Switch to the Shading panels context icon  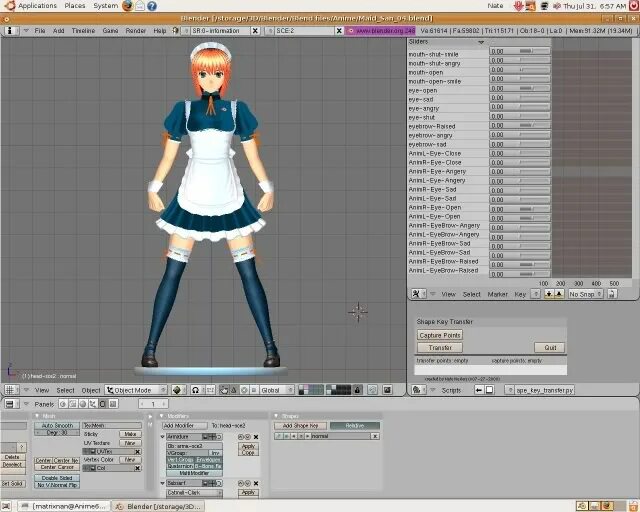click(83, 404)
